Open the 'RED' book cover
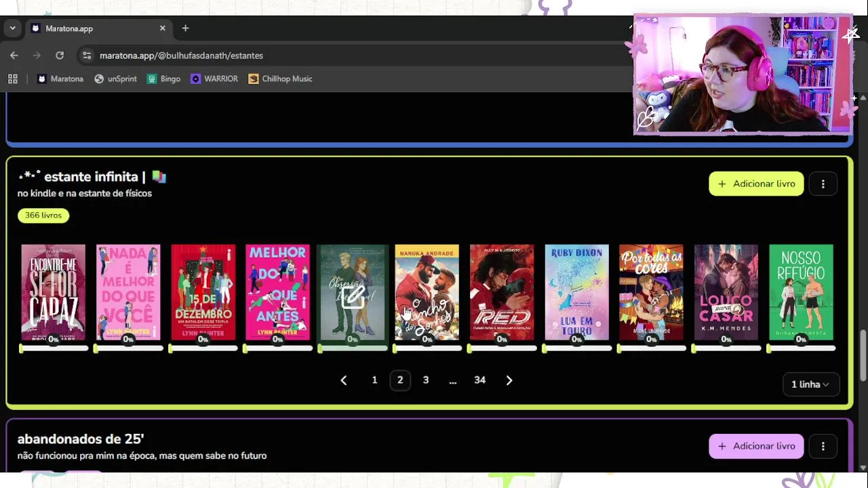The image size is (868, 488). pyautogui.click(x=502, y=292)
